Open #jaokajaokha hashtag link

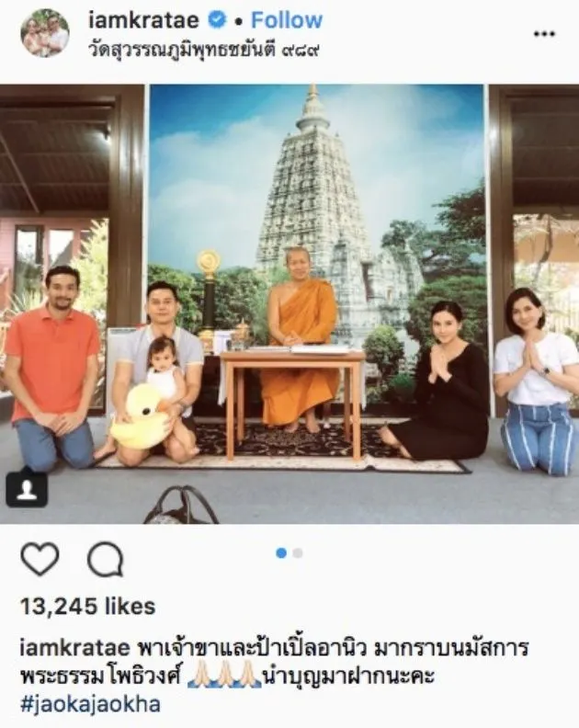tap(91, 704)
